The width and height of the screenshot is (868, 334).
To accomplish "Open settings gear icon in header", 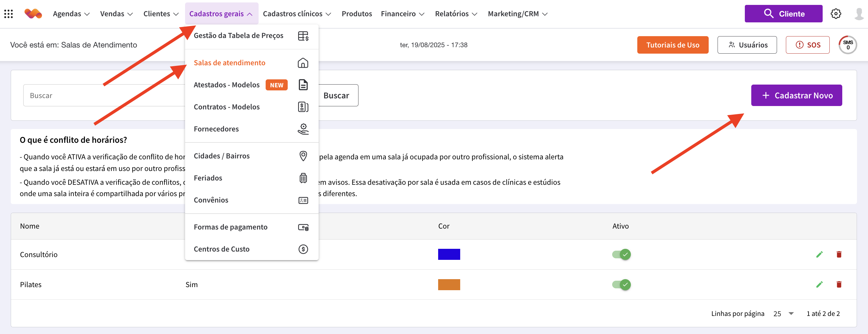I will (x=836, y=14).
